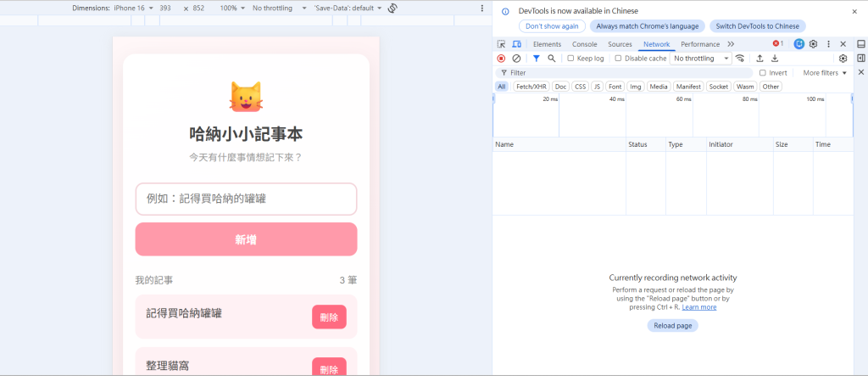Click the Reload page button
Screen dimensions: 868x376
coord(672,326)
